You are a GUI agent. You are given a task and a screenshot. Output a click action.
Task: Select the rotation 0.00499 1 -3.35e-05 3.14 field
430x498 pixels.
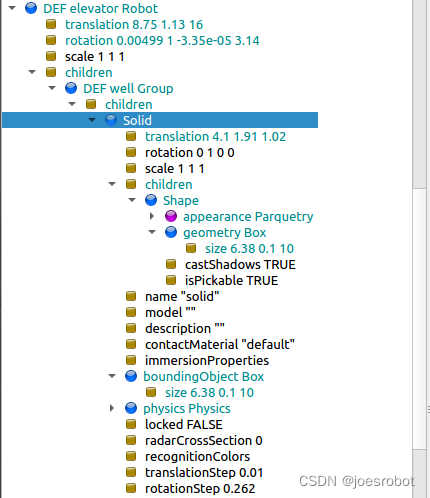[162, 40]
